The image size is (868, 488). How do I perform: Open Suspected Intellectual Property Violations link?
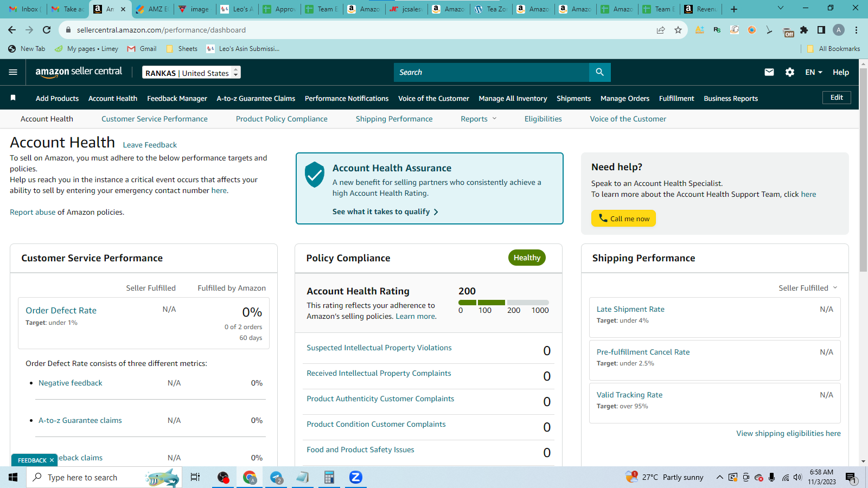pyautogui.click(x=379, y=348)
